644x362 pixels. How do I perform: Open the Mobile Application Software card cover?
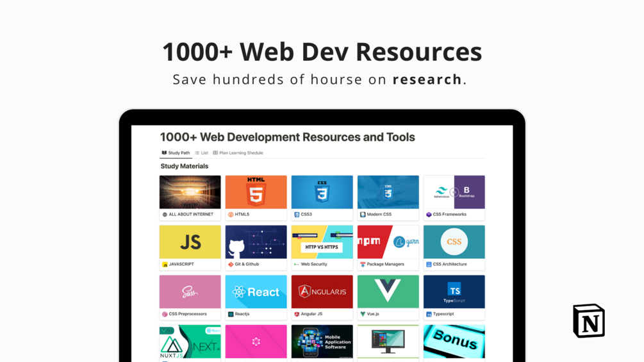(x=322, y=341)
